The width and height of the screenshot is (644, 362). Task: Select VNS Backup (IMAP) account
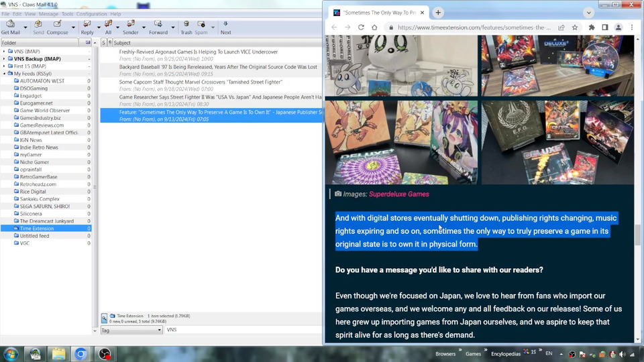pos(38,59)
